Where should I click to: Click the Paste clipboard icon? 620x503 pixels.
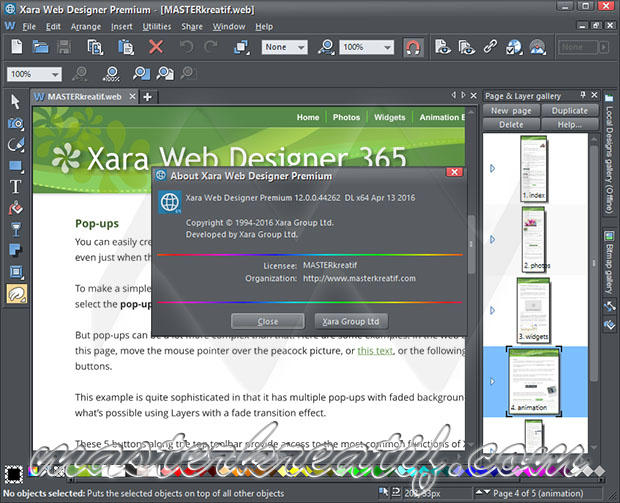pos(126,47)
